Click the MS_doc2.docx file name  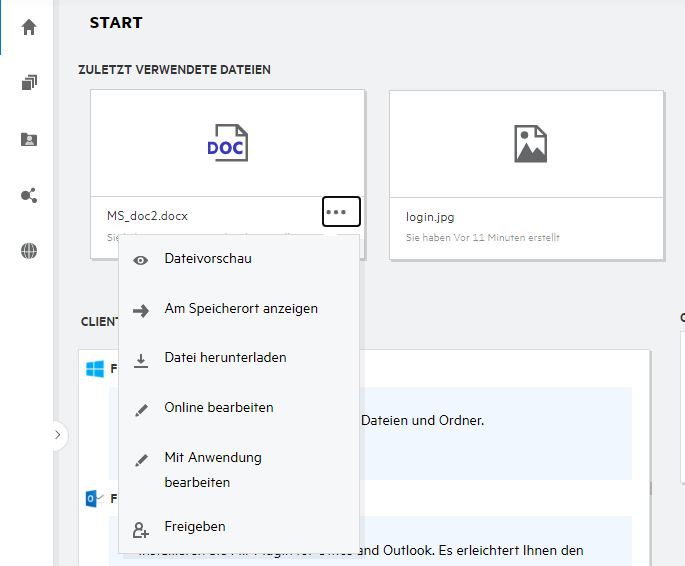tap(147, 216)
